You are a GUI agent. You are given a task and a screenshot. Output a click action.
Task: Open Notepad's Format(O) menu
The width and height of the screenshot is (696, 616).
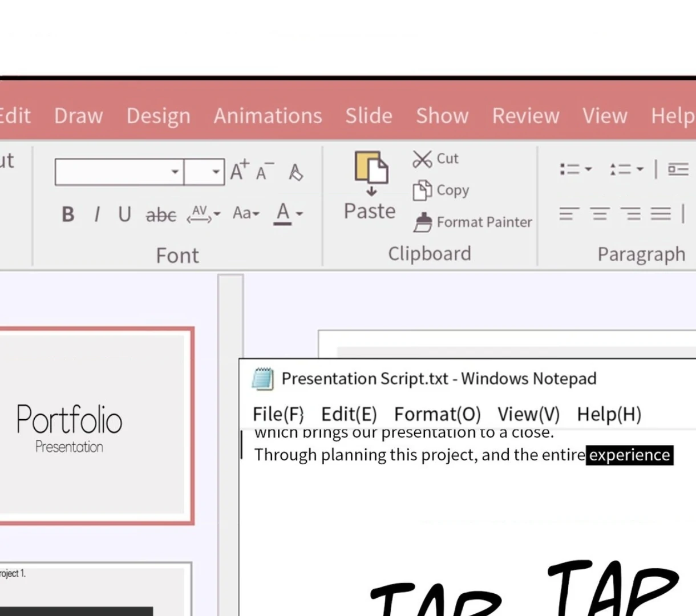(437, 414)
